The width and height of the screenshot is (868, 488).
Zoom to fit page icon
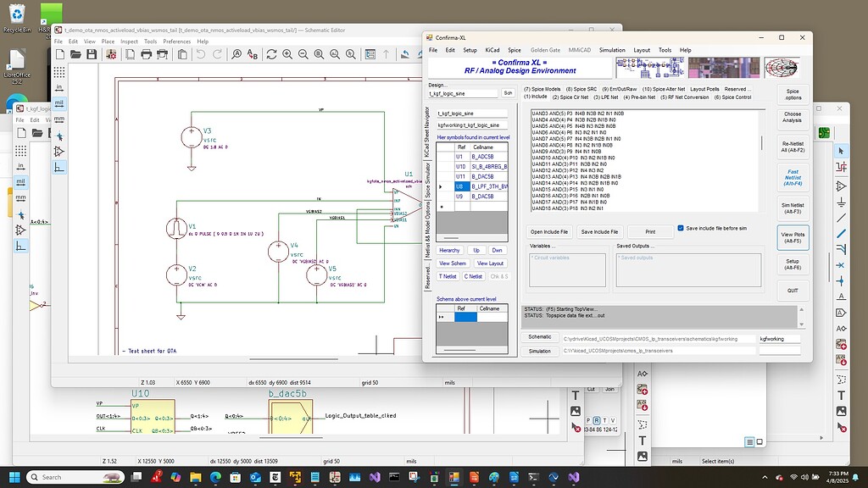click(x=320, y=54)
